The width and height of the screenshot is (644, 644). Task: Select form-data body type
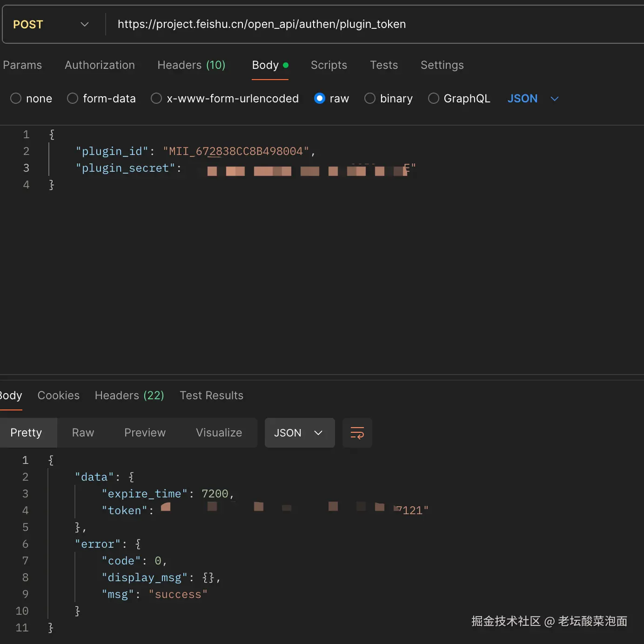tap(73, 99)
